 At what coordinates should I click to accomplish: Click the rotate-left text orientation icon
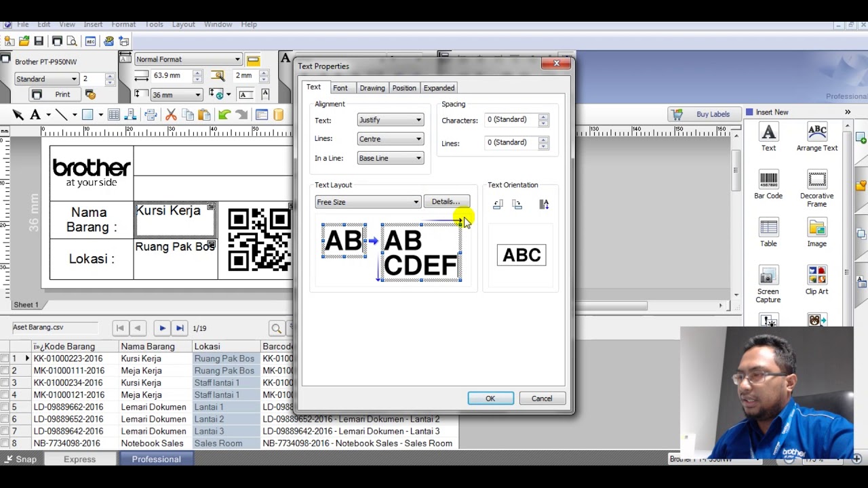[498, 204]
